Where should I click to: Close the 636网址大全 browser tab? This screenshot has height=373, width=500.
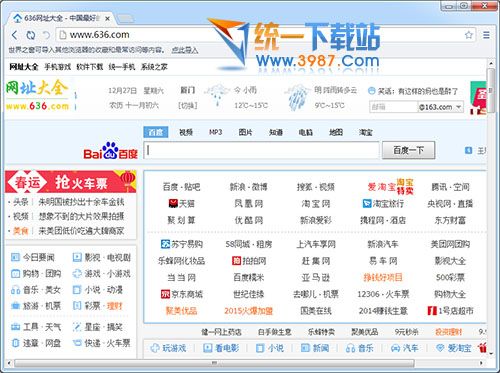pos(107,19)
